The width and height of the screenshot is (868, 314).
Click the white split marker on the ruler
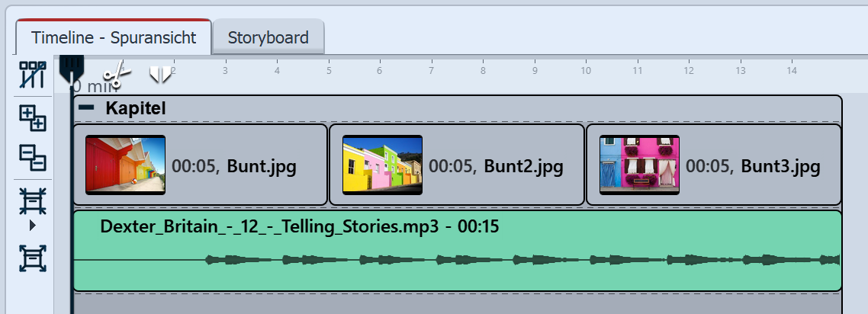click(x=160, y=74)
